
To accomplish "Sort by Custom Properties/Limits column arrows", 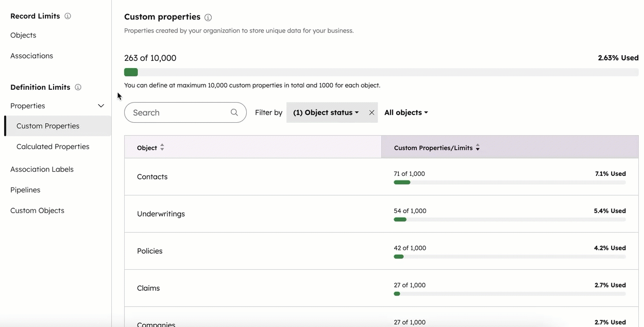I will click(x=478, y=147).
